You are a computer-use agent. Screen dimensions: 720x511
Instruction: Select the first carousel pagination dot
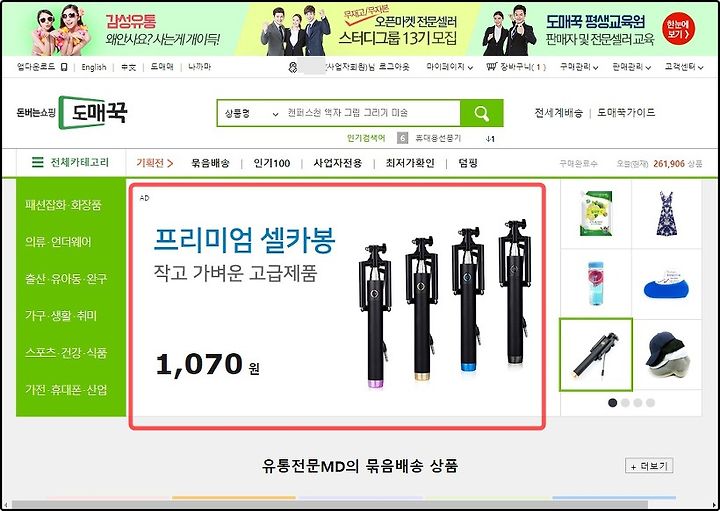pyautogui.click(x=612, y=403)
